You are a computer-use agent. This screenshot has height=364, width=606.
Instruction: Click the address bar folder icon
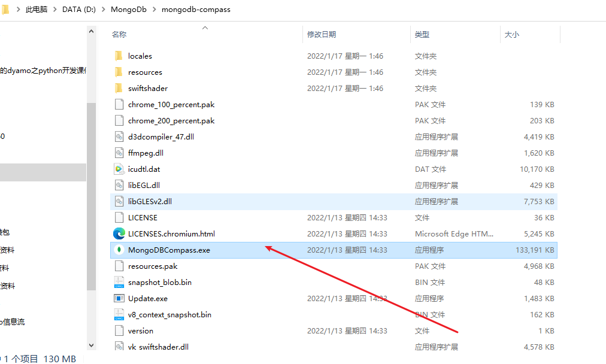pos(5,9)
